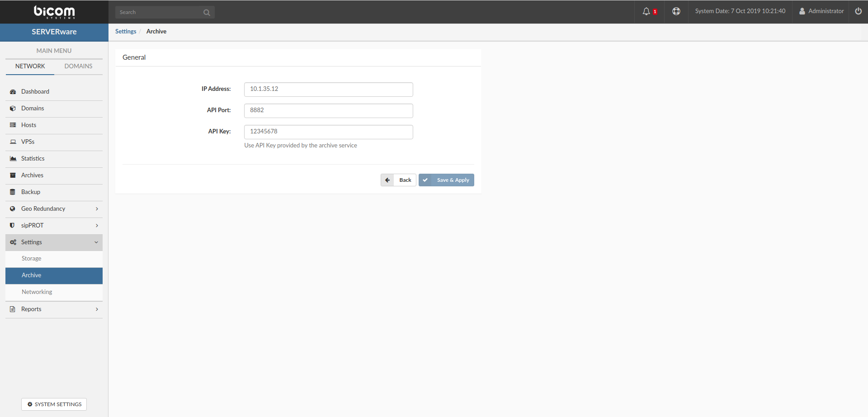Click inside the API Key input field

pos(328,132)
